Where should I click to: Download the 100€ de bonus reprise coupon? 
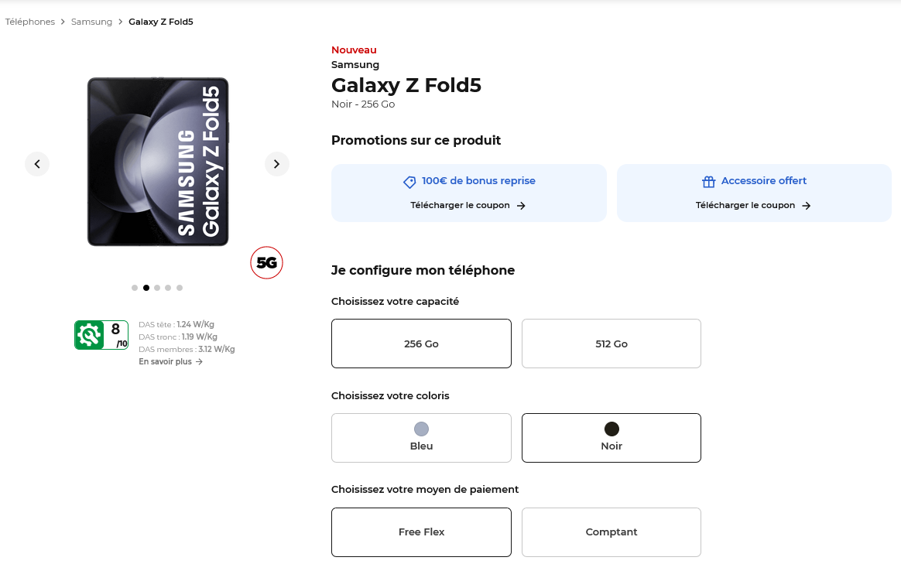pyautogui.click(x=461, y=206)
